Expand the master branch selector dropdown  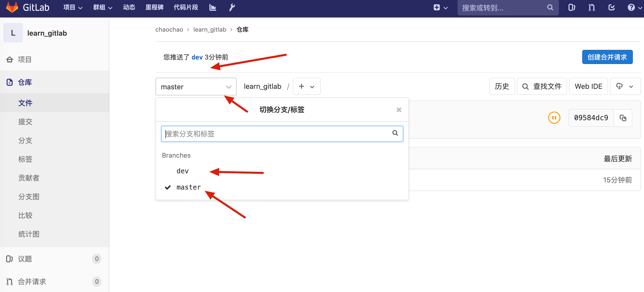(196, 87)
